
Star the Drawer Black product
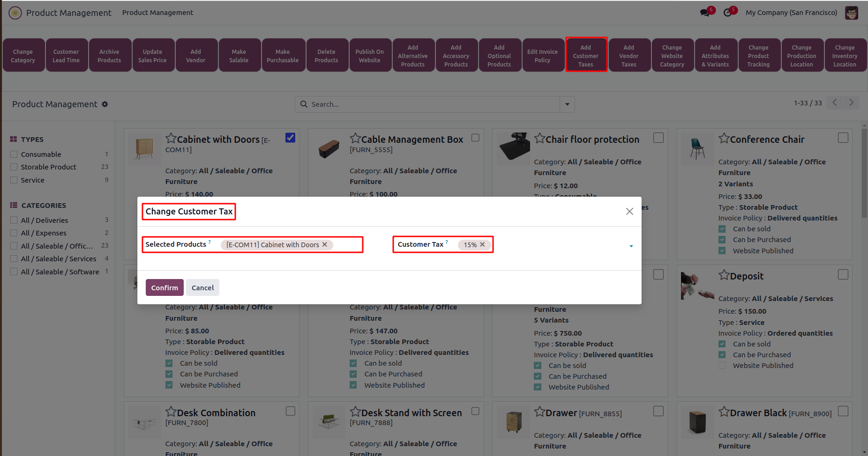coord(724,412)
